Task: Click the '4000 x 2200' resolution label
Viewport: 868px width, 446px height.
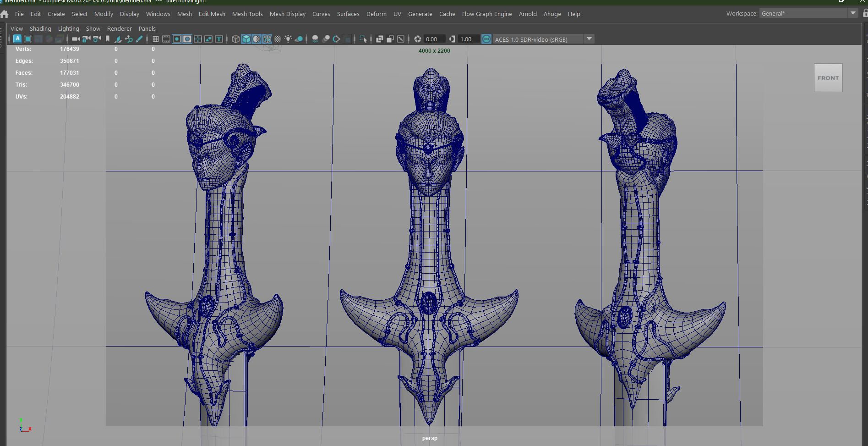Action: pos(434,51)
